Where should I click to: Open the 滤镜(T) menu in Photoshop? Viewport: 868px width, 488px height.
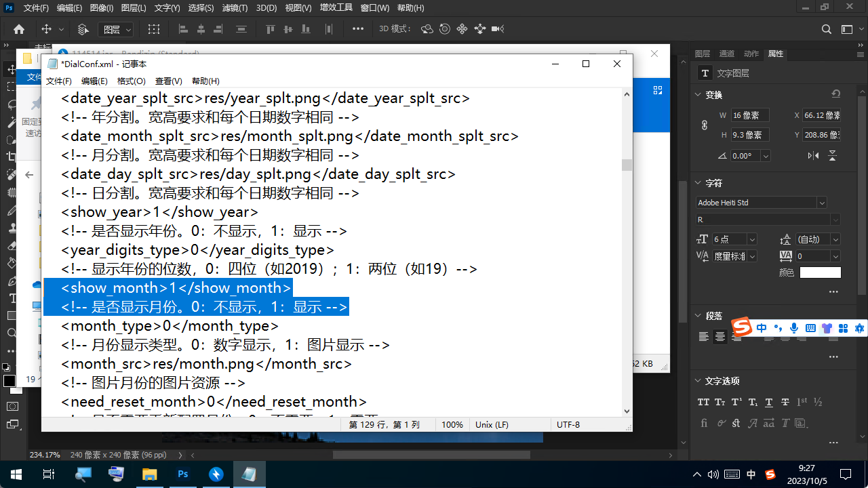pos(235,8)
